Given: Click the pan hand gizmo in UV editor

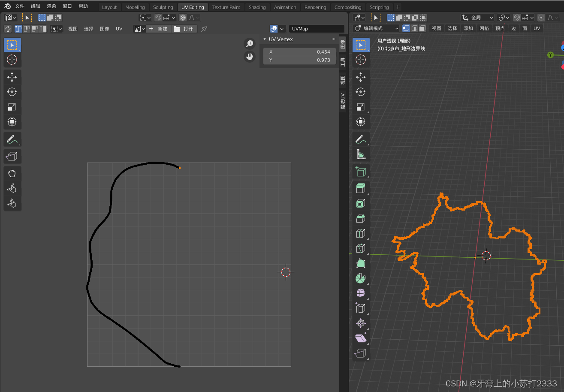Looking at the screenshot, I should click(250, 56).
